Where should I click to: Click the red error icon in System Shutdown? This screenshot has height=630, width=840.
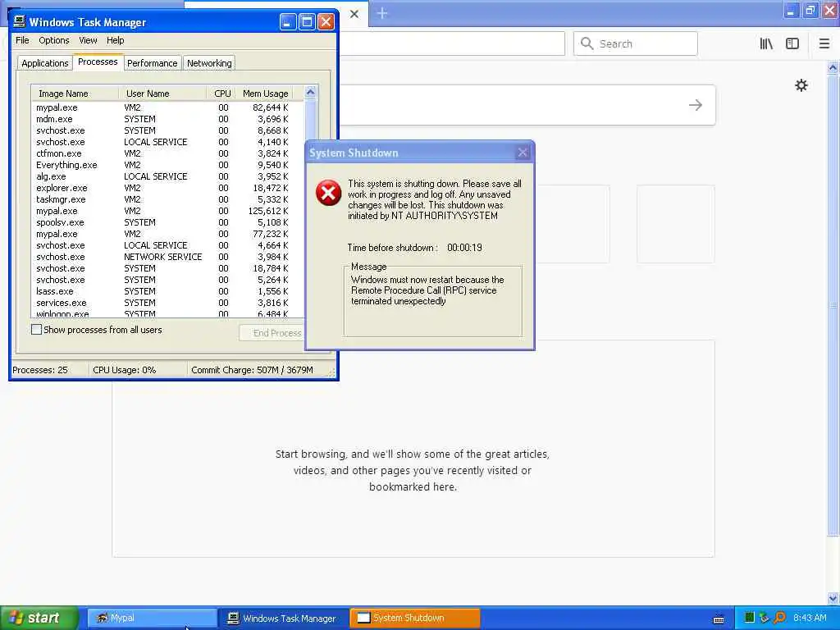pos(328,193)
